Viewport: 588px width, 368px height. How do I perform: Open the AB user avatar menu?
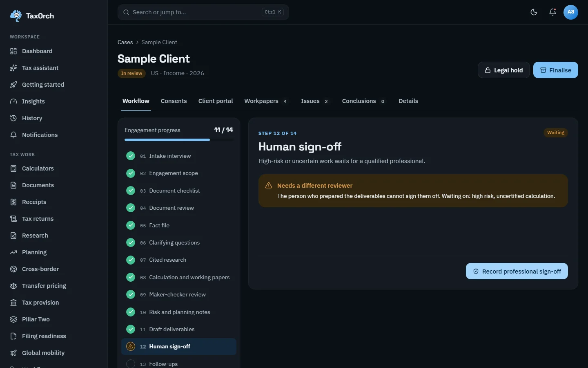tap(571, 12)
